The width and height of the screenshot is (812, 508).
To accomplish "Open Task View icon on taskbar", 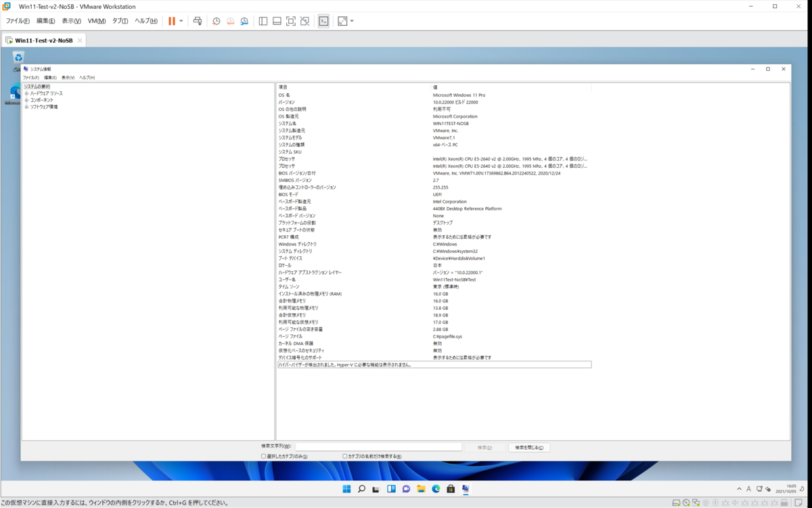I will tap(376, 489).
